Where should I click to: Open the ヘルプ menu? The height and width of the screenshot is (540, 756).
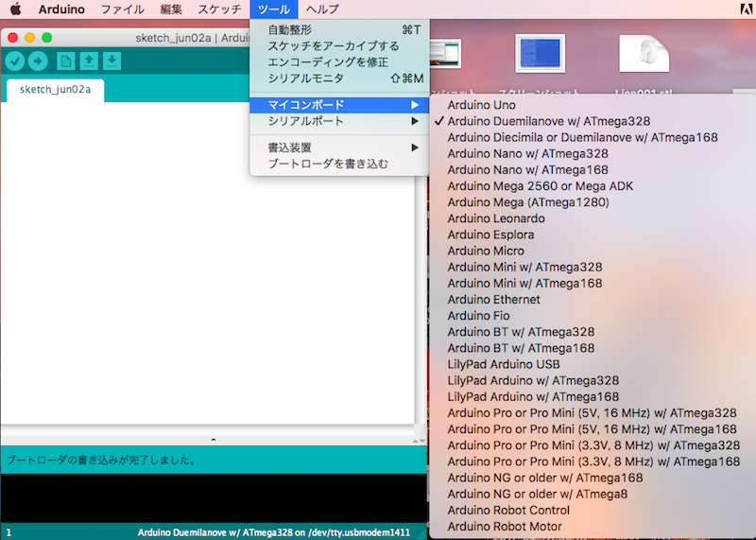[x=322, y=9]
